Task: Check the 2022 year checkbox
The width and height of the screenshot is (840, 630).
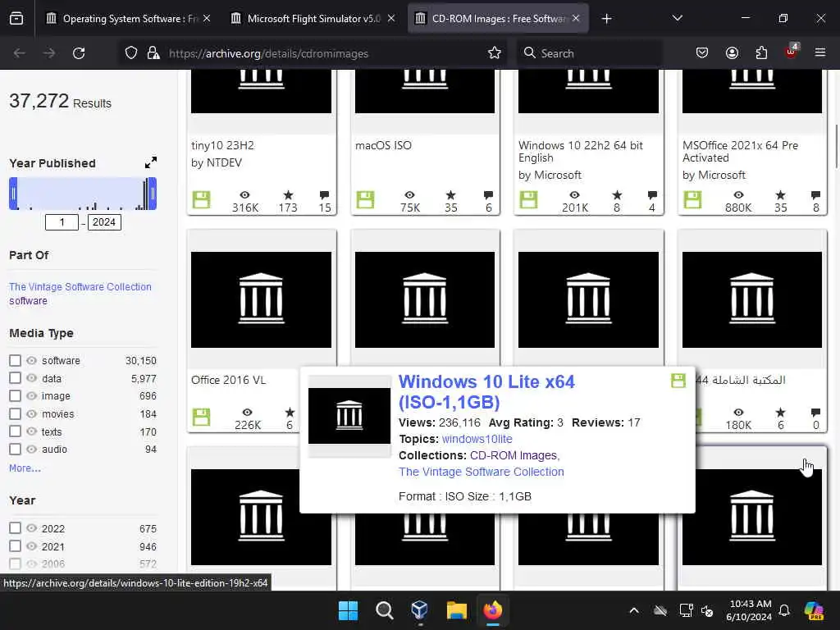Action: [x=15, y=528]
